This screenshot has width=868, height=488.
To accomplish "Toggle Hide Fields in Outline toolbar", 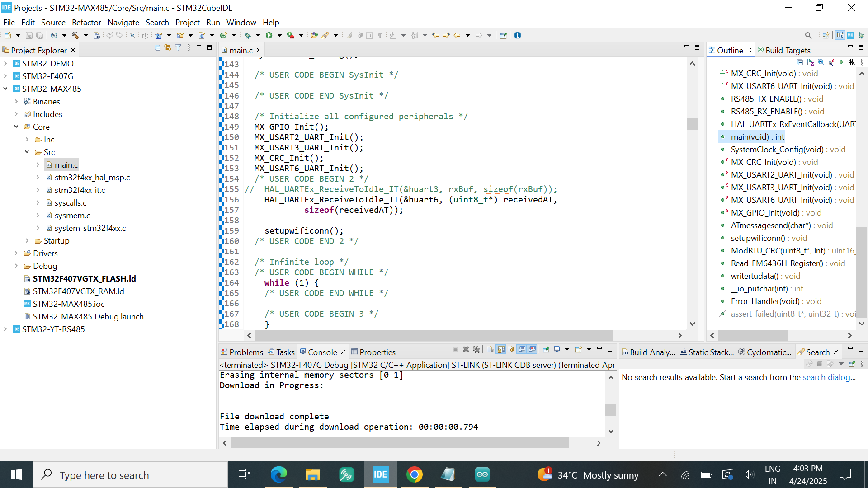I will [x=821, y=62].
